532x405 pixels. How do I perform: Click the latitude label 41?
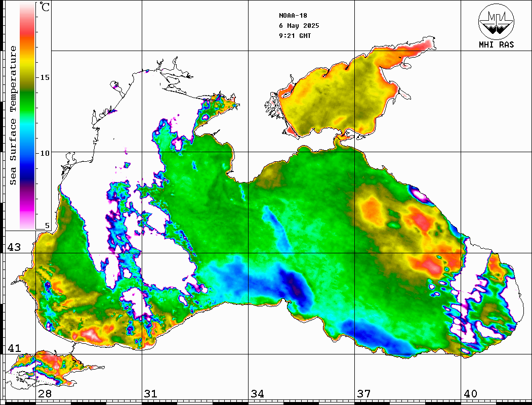pos(14,348)
